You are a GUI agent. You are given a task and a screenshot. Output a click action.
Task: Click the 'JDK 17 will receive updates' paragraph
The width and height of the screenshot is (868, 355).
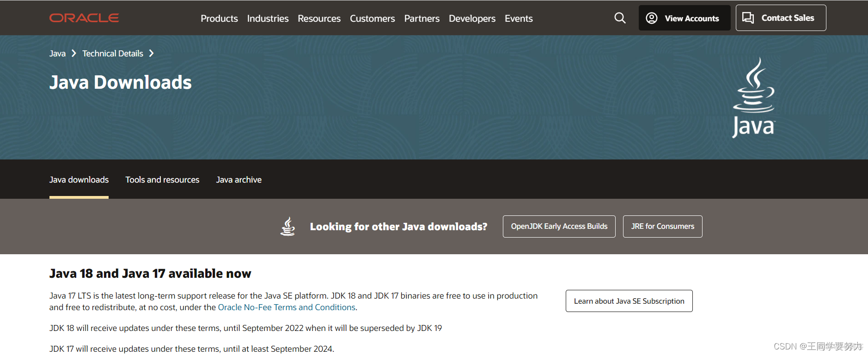pyautogui.click(x=192, y=349)
